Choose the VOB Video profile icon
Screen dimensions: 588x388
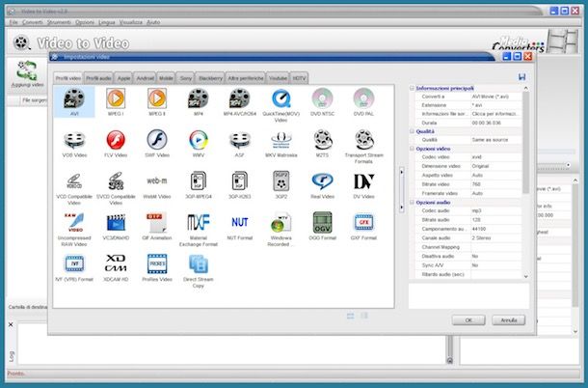(74, 140)
